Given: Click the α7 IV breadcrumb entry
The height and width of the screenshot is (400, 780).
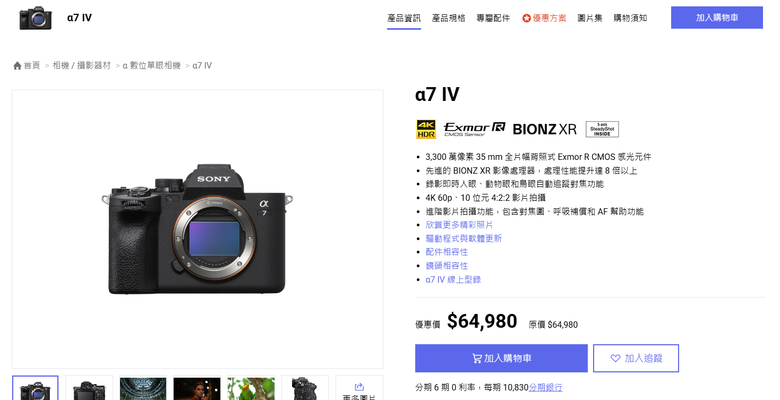Looking at the screenshot, I should (x=202, y=66).
